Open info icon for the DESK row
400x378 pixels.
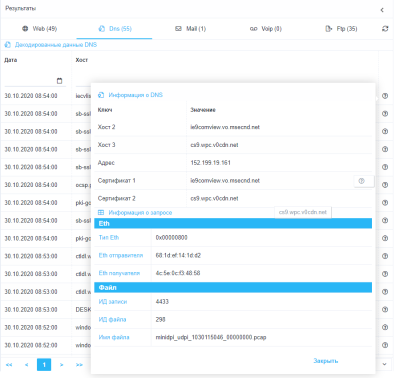pyautogui.click(x=385, y=310)
